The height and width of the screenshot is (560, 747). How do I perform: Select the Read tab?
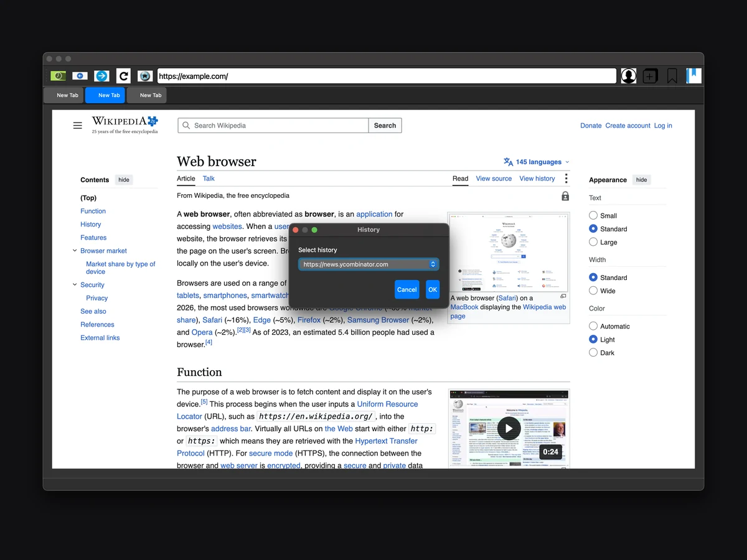461,179
